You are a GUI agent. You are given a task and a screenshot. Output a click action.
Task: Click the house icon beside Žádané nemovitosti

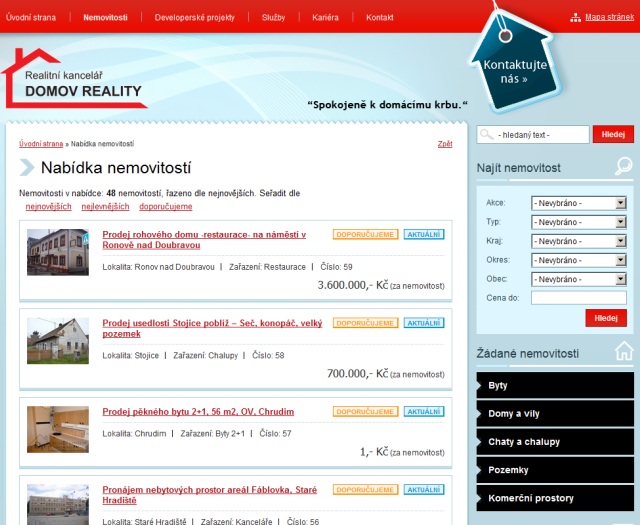[x=624, y=351]
